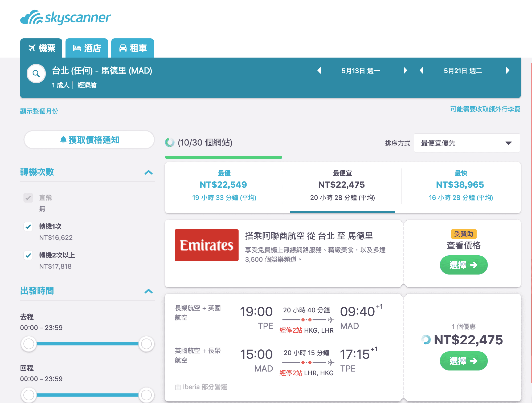Screen dimensions: 532x403
Task: Switch to 機票 flights tab
Action: point(41,48)
